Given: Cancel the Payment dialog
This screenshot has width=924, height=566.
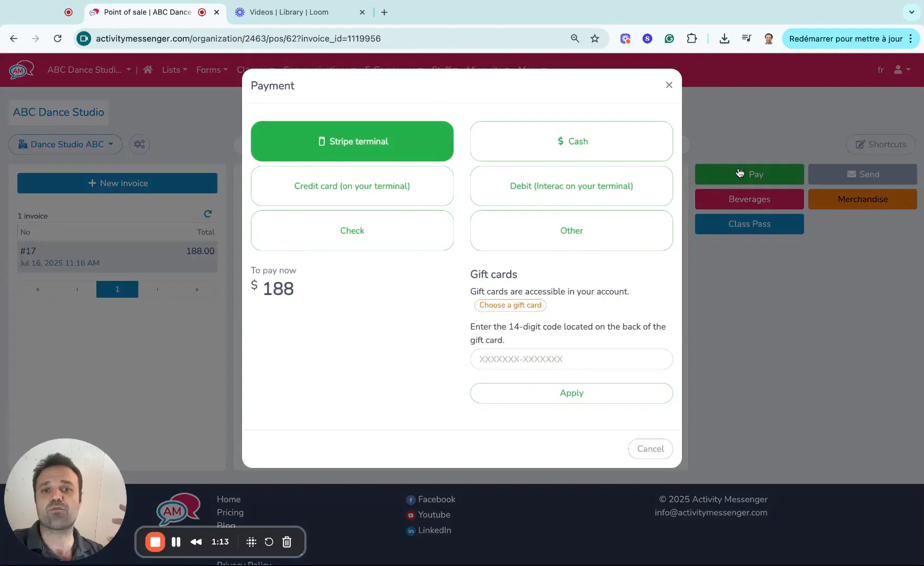Looking at the screenshot, I should [650, 449].
